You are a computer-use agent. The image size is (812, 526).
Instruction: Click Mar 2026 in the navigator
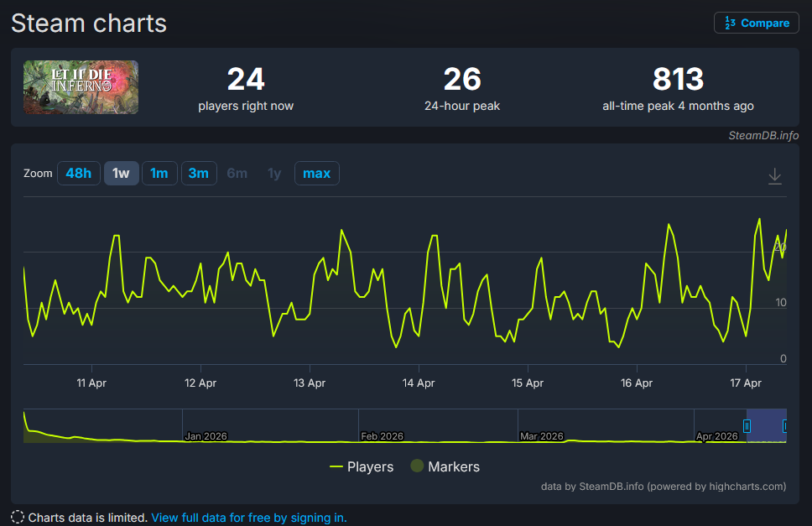[542, 436]
